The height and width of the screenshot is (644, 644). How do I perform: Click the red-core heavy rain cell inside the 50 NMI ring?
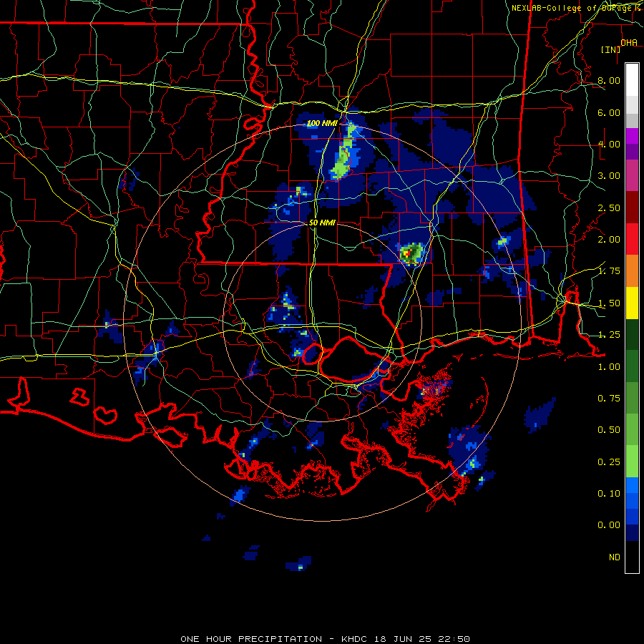(x=411, y=253)
